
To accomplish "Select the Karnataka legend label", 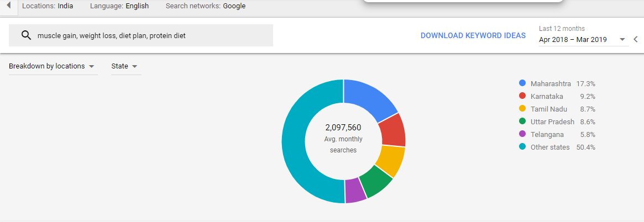I will (547, 97).
